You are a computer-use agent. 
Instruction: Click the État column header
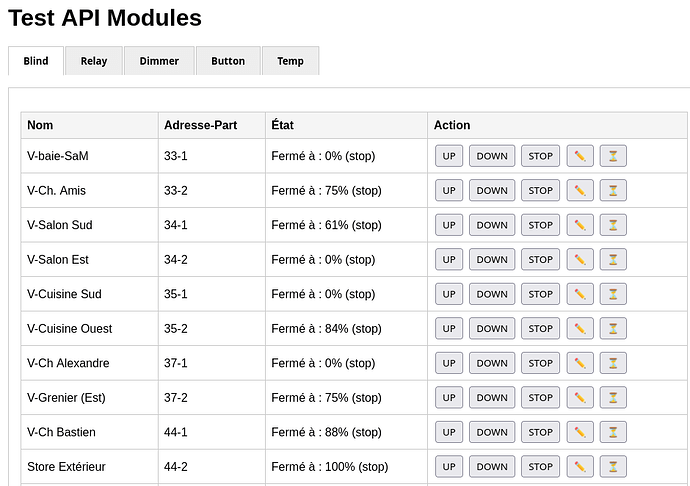[x=346, y=125]
